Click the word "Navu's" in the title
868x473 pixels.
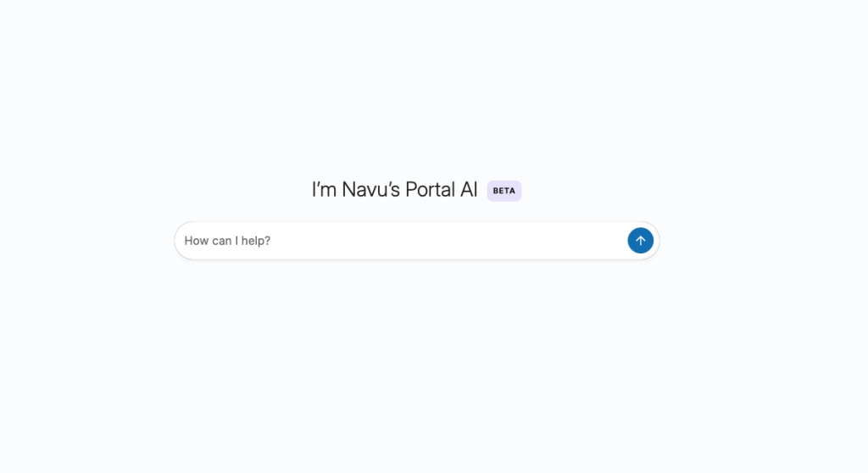(370, 190)
